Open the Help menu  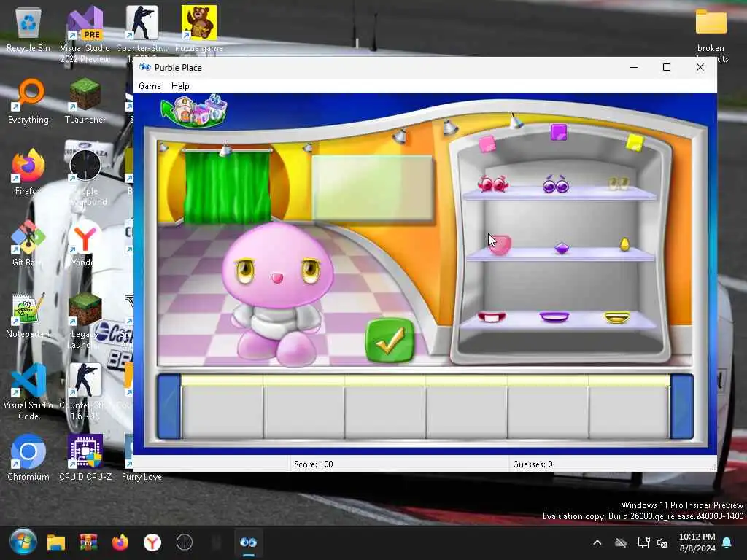tap(180, 86)
